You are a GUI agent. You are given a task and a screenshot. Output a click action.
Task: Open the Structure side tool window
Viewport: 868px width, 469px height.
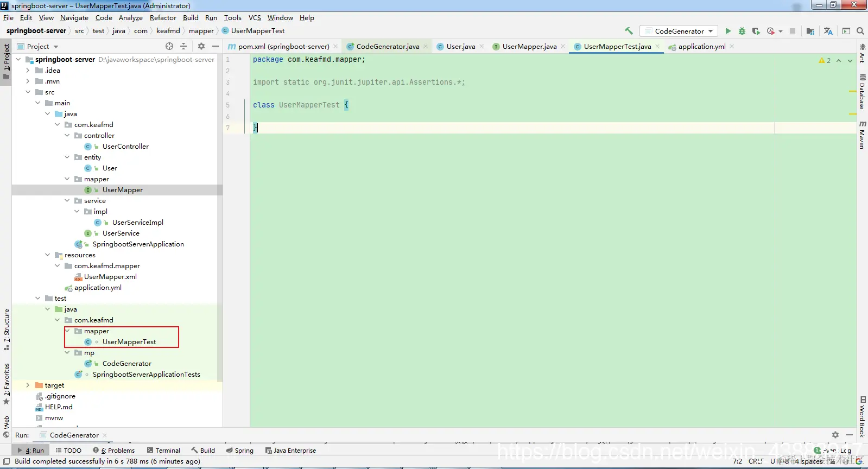click(7, 329)
